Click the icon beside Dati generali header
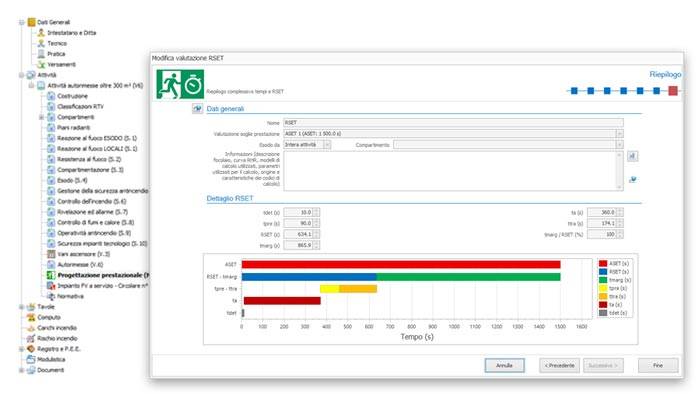Screen dimensions: 700x394 pyautogui.click(x=197, y=108)
